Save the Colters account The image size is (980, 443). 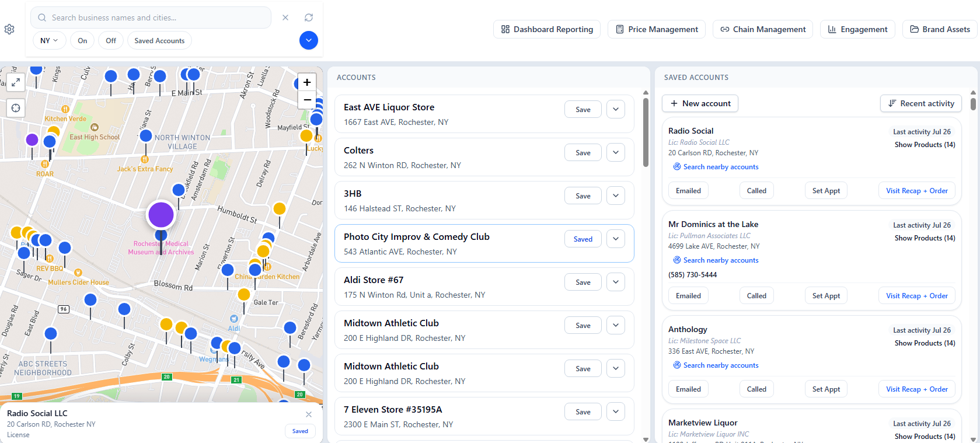pos(583,152)
